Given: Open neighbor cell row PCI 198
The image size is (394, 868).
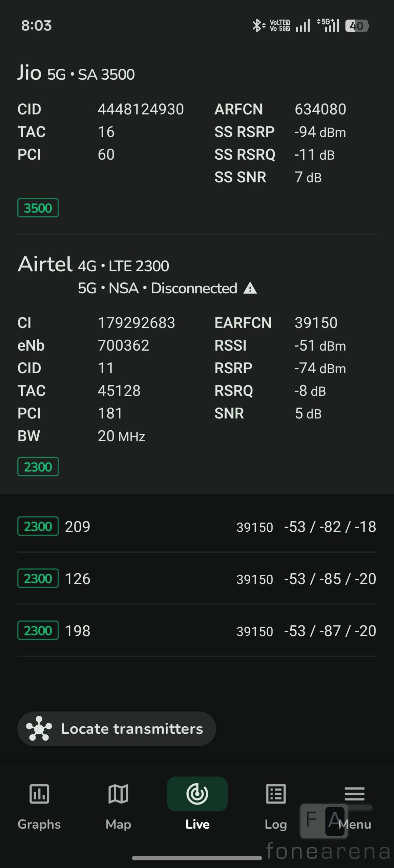Looking at the screenshot, I should [x=197, y=631].
